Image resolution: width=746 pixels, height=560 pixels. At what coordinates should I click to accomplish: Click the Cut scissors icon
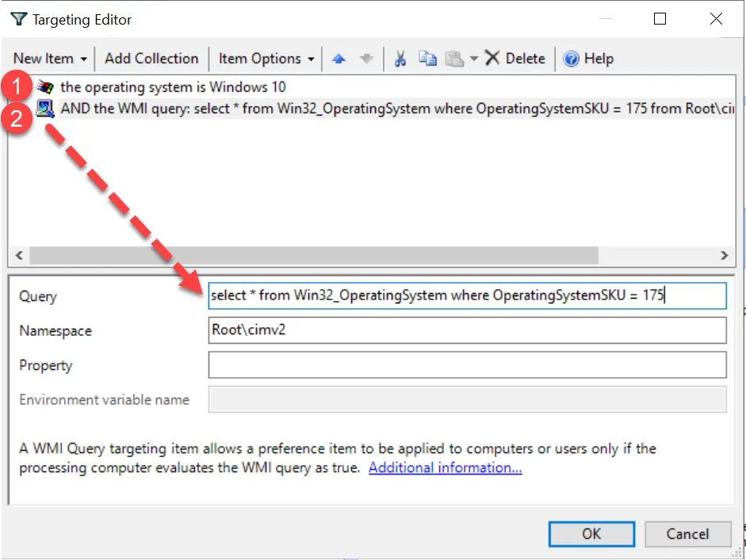tap(400, 59)
